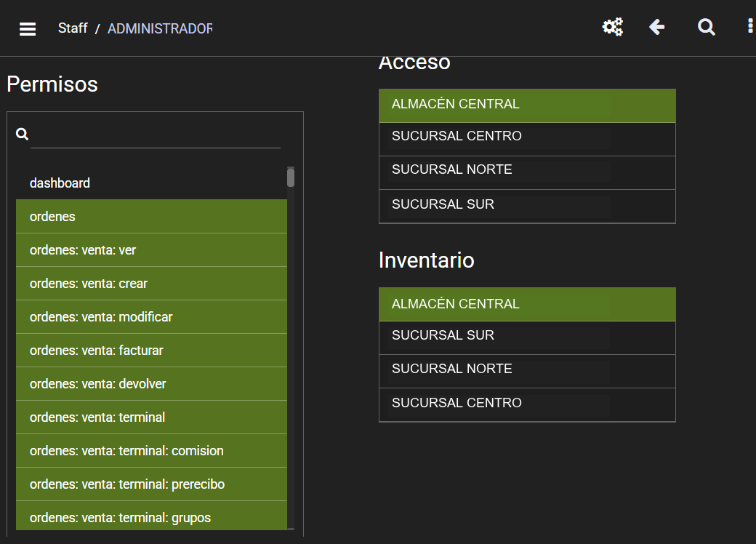Focus the Permisos search input field
The width and height of the screenshot is (756, 544).
pyautogui.click(x=156, y=135)
